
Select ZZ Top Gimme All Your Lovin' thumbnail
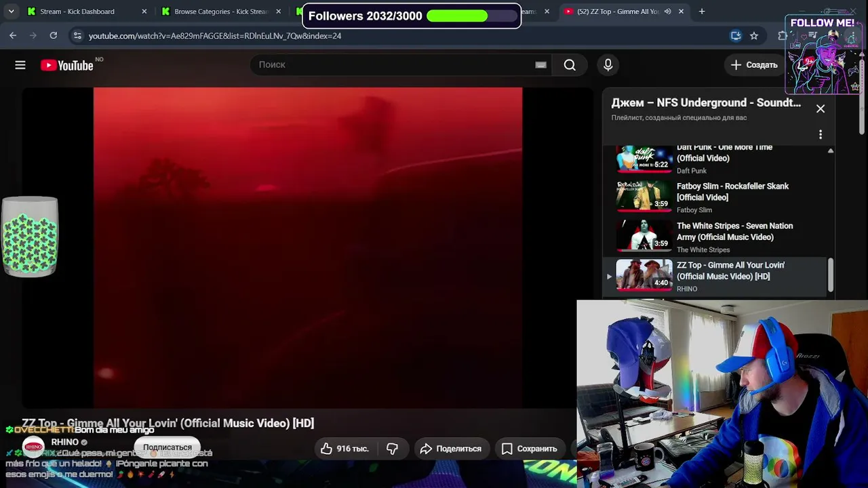tap(644, 274)
